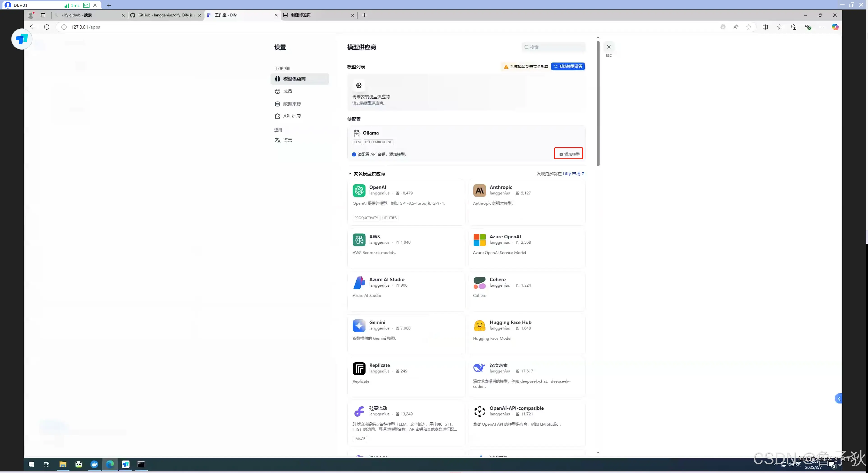This screenshot has height=473, width=868.
Task: Close settings with the X ESC button
Action: [608, 47]
